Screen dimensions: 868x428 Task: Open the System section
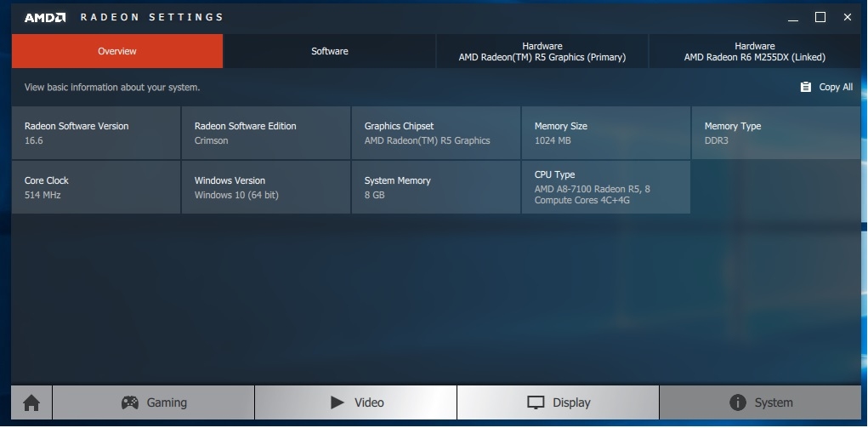(760, 402)
